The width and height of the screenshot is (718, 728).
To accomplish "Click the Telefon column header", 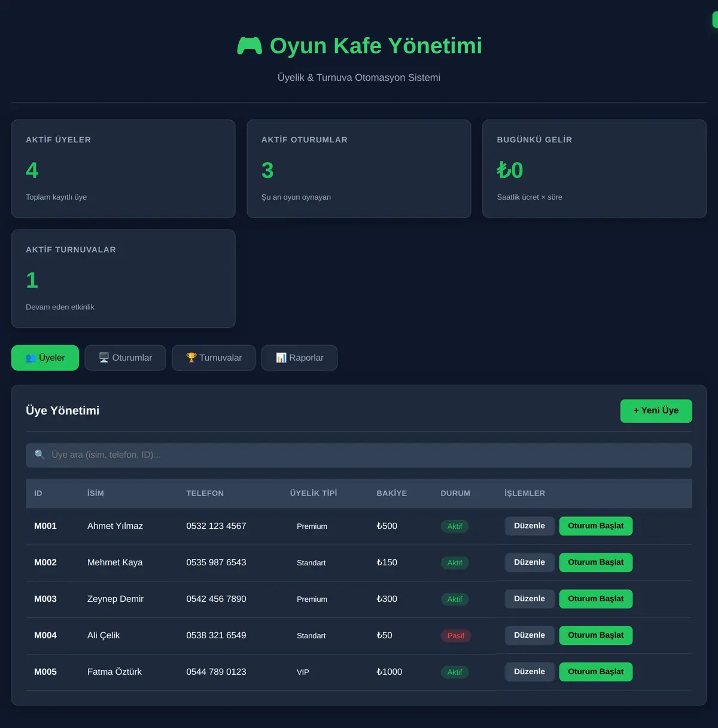I will tap(205, 494).
